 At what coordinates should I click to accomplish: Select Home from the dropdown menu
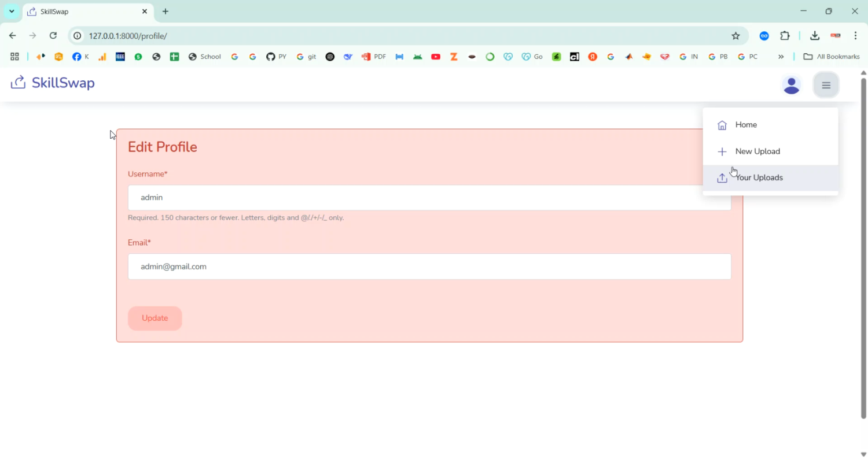tap(746, 125)
